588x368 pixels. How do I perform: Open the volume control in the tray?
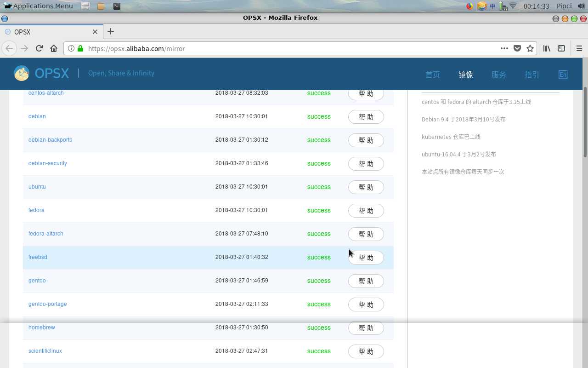point(581,6)
